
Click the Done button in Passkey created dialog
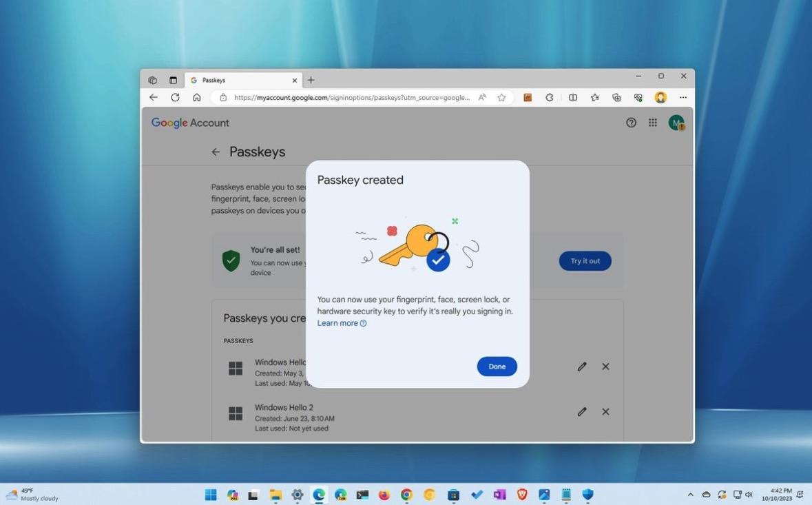(497, 367)
